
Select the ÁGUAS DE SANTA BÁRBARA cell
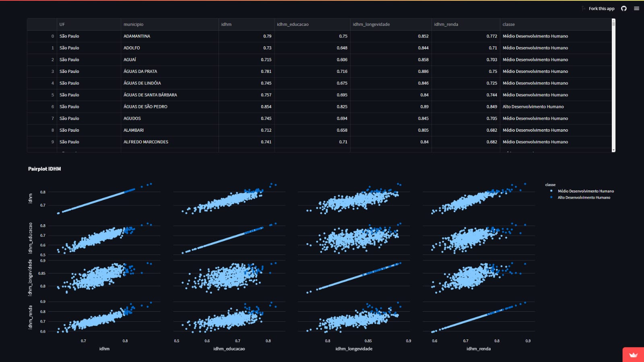169,95
